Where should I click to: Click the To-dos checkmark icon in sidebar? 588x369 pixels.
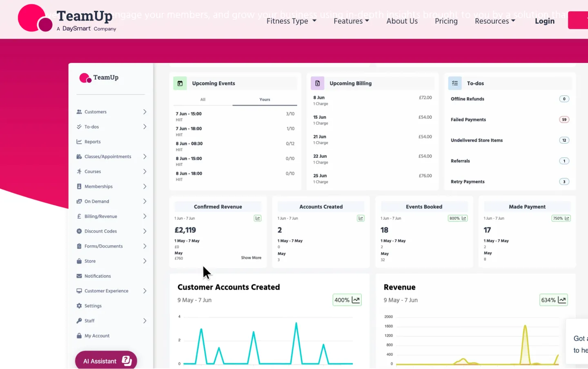pos(79,127)
